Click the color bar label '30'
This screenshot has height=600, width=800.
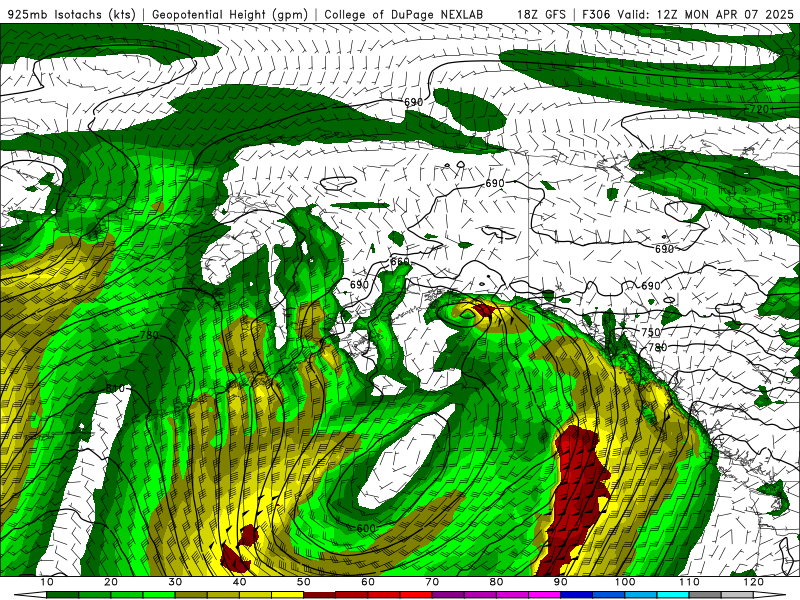(175, 582)
